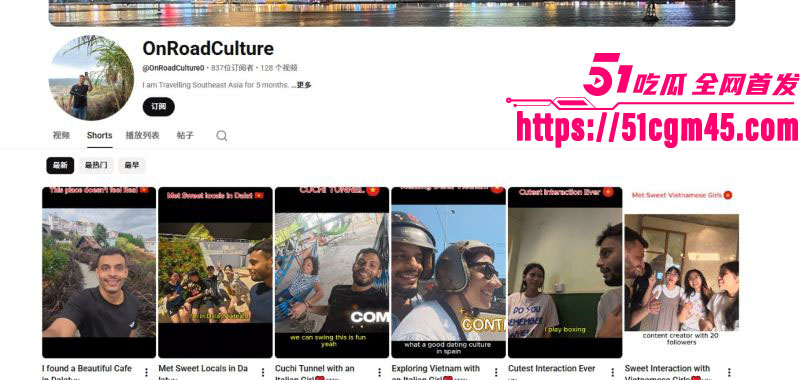Screen dimensions: 800x380
Task: Click the channel banner image
Action: click(392, 13)
